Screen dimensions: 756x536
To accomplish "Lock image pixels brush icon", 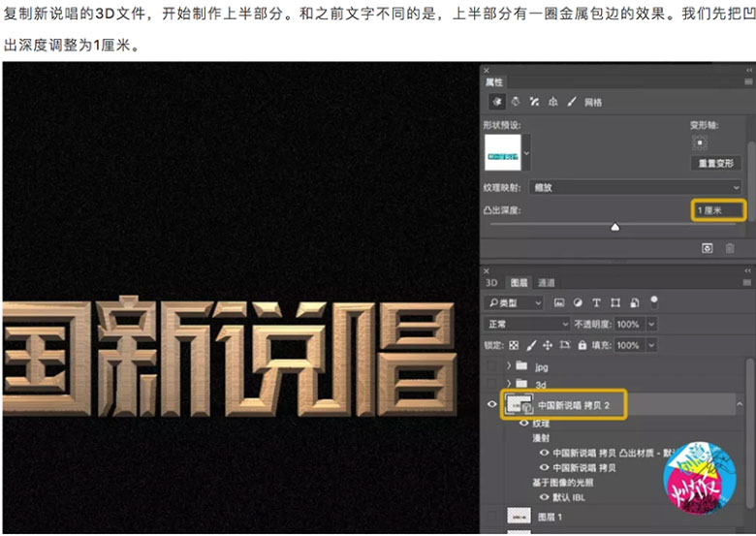I will pos(531,345).
